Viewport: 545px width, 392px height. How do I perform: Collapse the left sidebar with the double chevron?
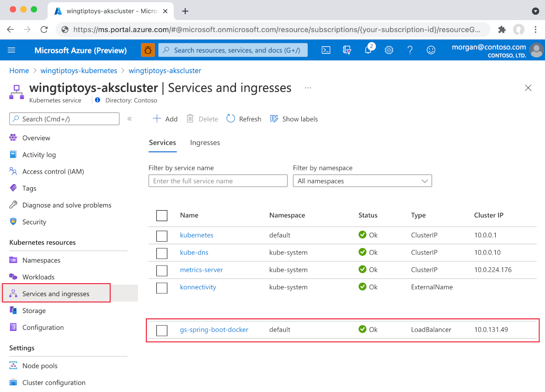click(129, 118)
